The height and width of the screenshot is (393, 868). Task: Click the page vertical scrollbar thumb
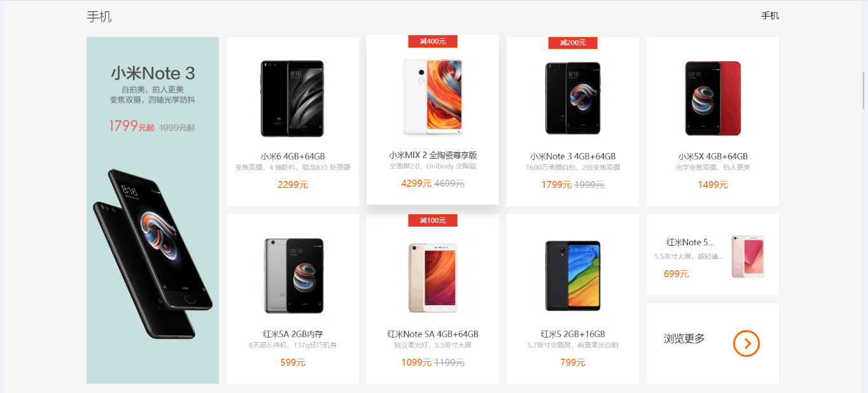[864, 90]
